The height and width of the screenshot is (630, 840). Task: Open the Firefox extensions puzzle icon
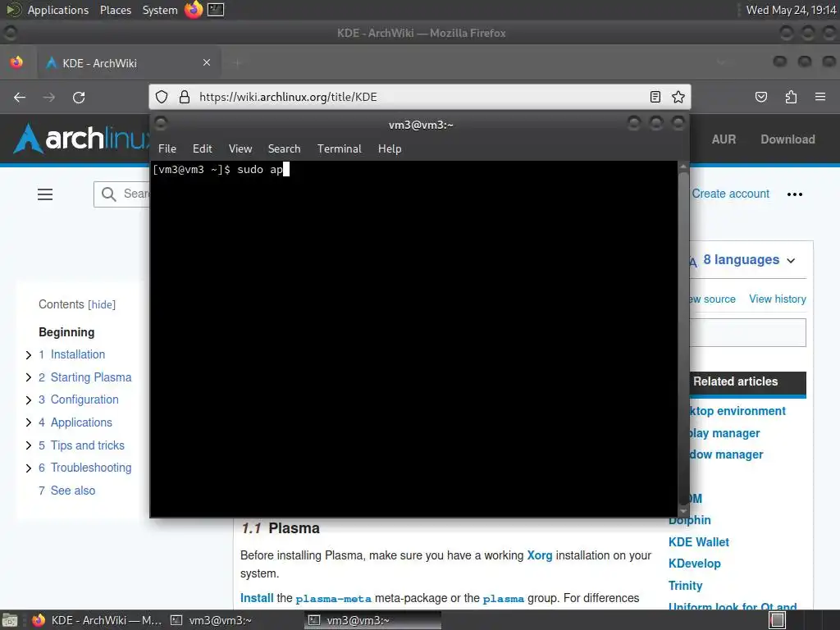(x=791, y=97)
